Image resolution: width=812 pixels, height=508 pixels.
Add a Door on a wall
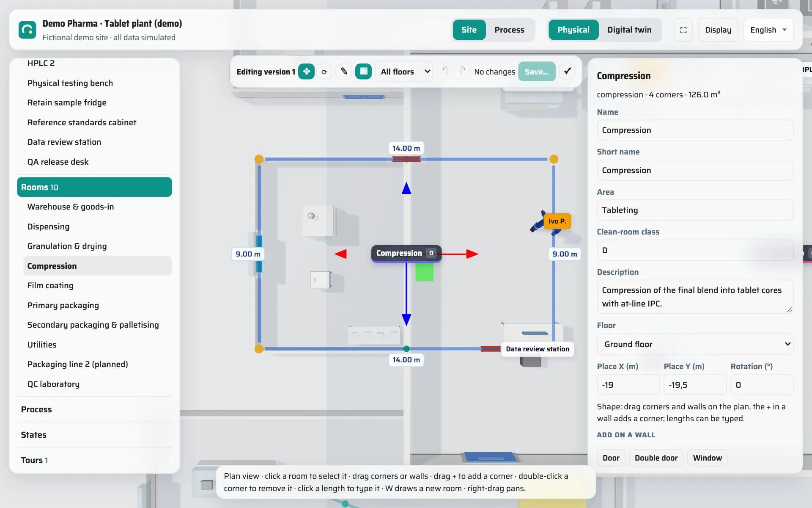[x=611, y=458]
